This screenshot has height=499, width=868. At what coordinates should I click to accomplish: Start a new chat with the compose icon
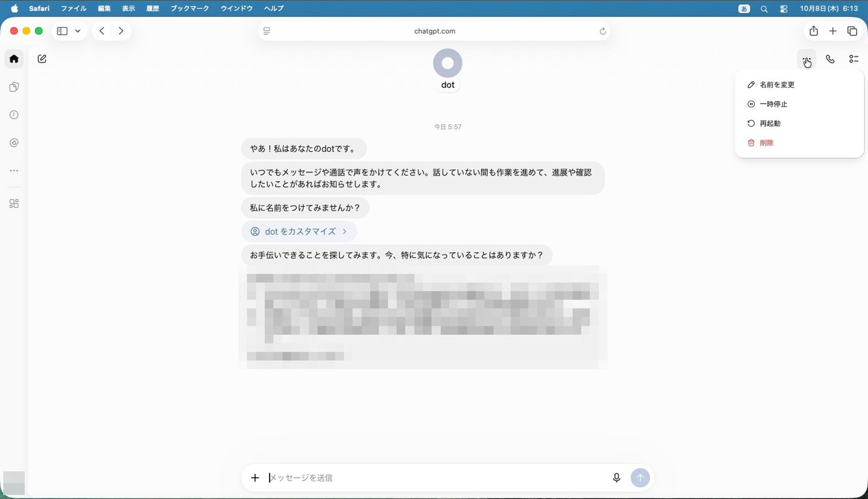pyautogui.click(x=42, y=59)
